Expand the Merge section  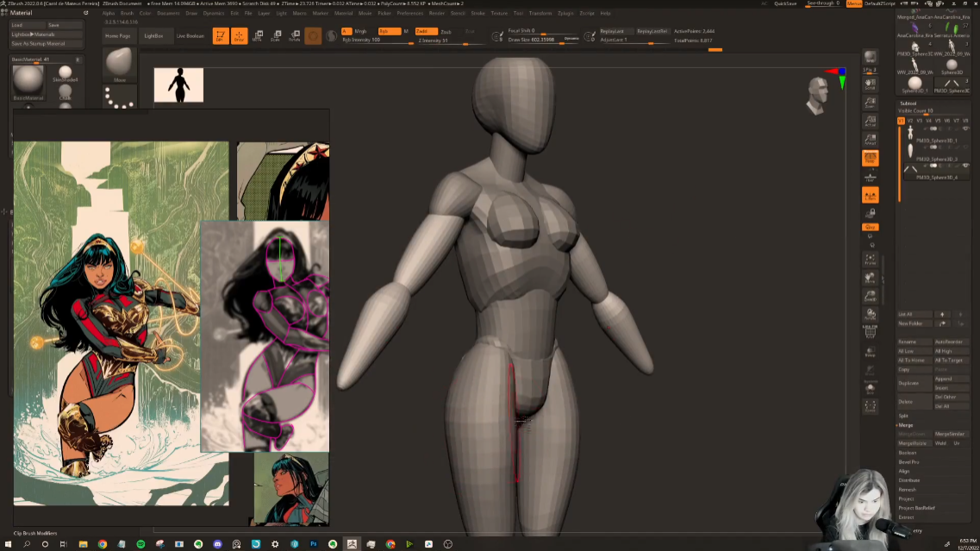tap(906, 425)
